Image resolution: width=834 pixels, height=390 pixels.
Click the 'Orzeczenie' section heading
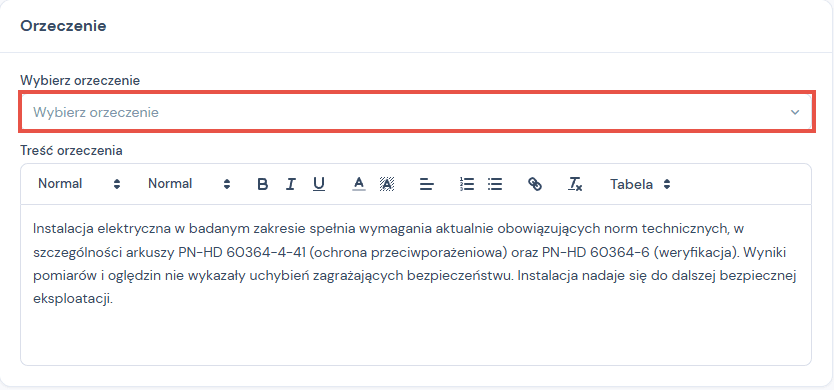[63, 26]
